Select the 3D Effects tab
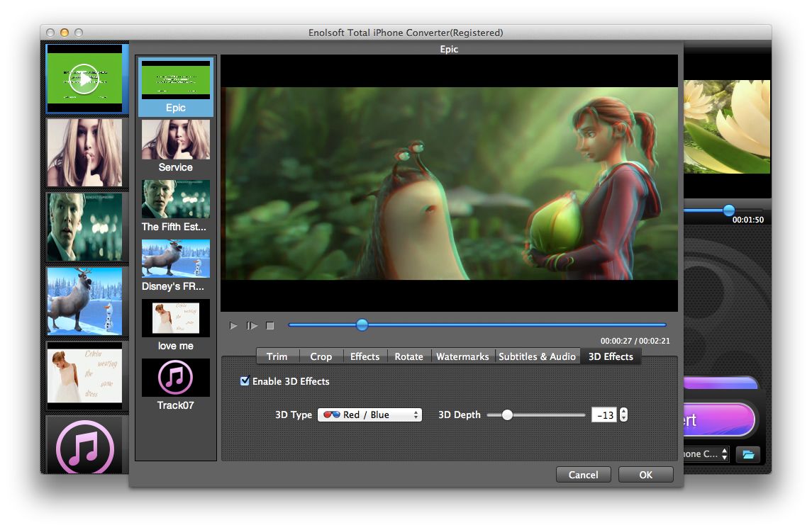The height and width of the screenshot is (530, 812). click(611, 356)
